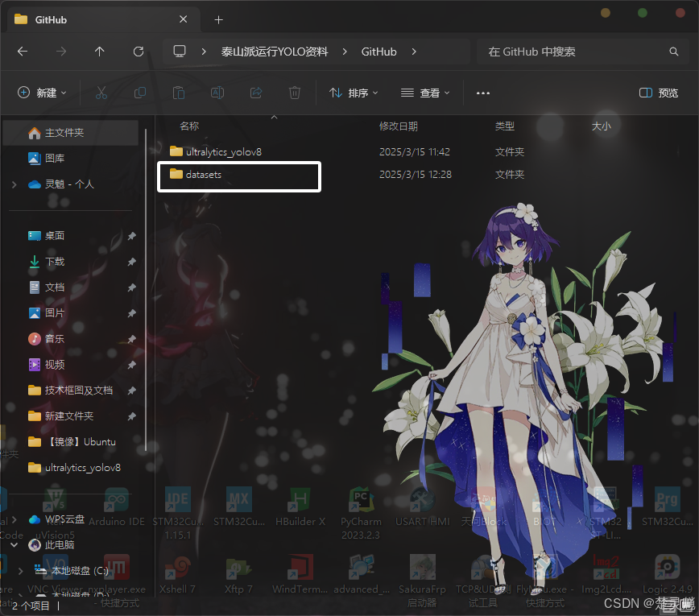Viewport: 699px width, 616px height.
Task: Open 本地磁盘 (C:) in the sidebar
Action: 70,571
